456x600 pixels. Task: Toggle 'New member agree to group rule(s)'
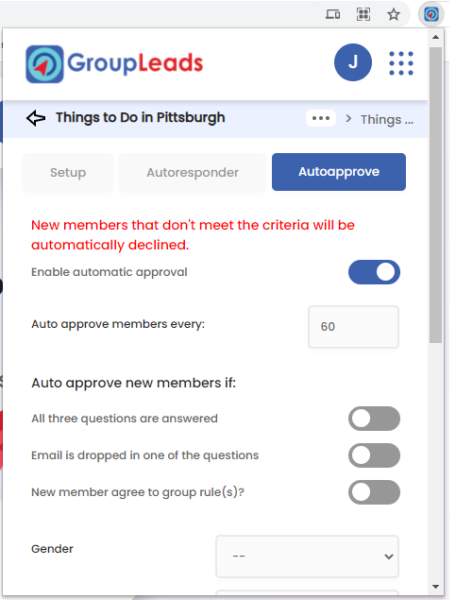pos(374,492)
